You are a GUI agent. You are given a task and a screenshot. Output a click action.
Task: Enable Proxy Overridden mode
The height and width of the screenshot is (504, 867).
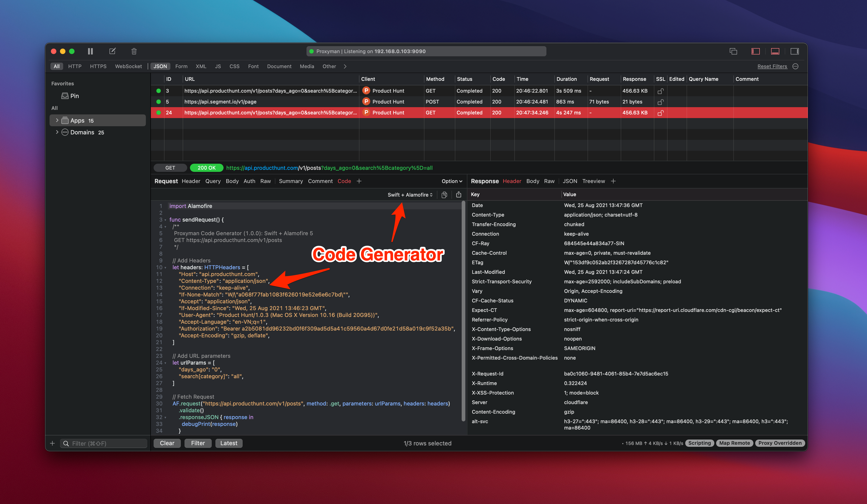click(780, 443)
